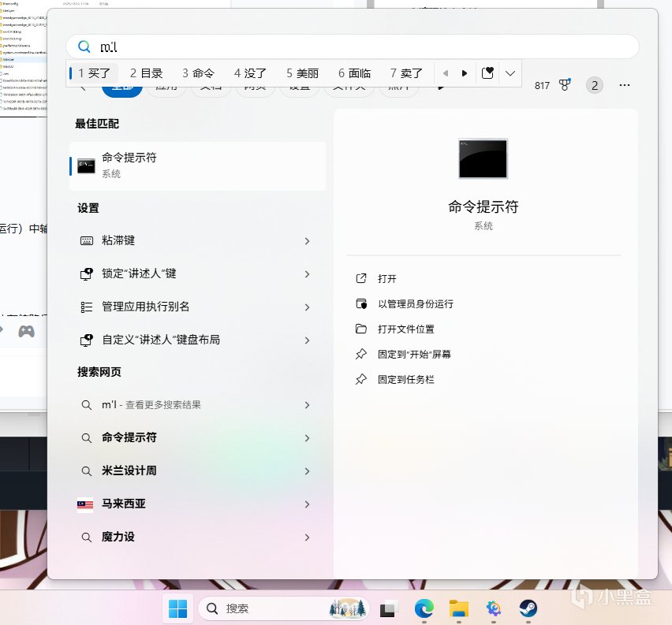Open the more options ellipsis menu
This screenshot has height=625, width=672.
pyautogui.click(x=625, y=85)
